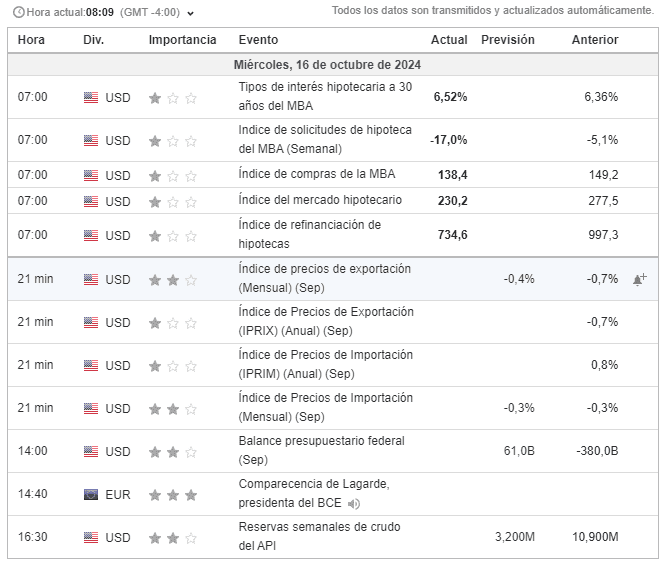Open Comparecencia de Lagarde event
Image resolution: width=664 pixels, height=562 pixels.
314,493
